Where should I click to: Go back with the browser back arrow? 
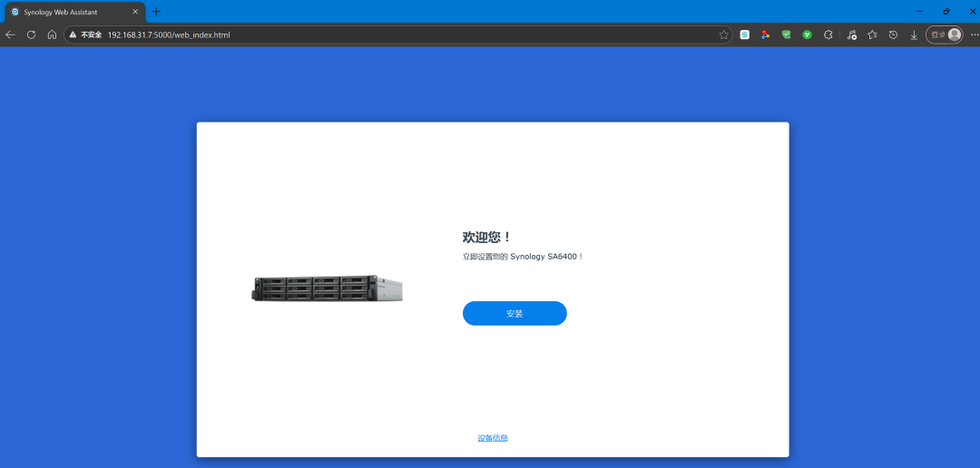11,35
